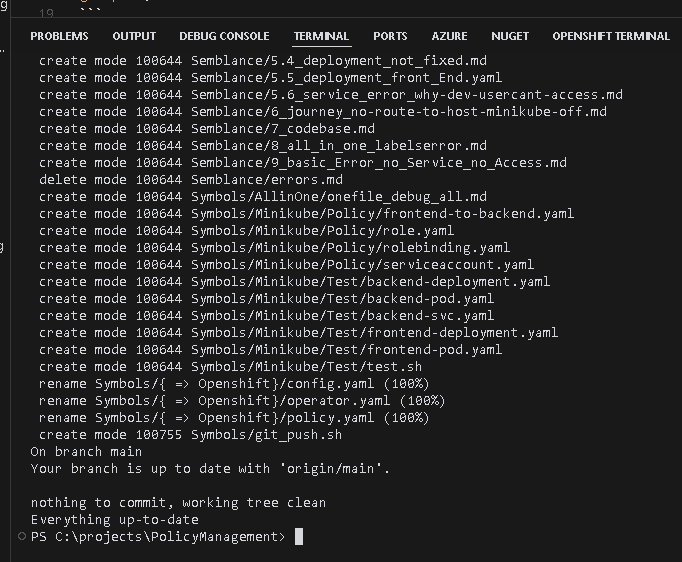
Task: Click the Symbols/AllinOne/onefile_debug_all.md line
Action: click(263, 196)
